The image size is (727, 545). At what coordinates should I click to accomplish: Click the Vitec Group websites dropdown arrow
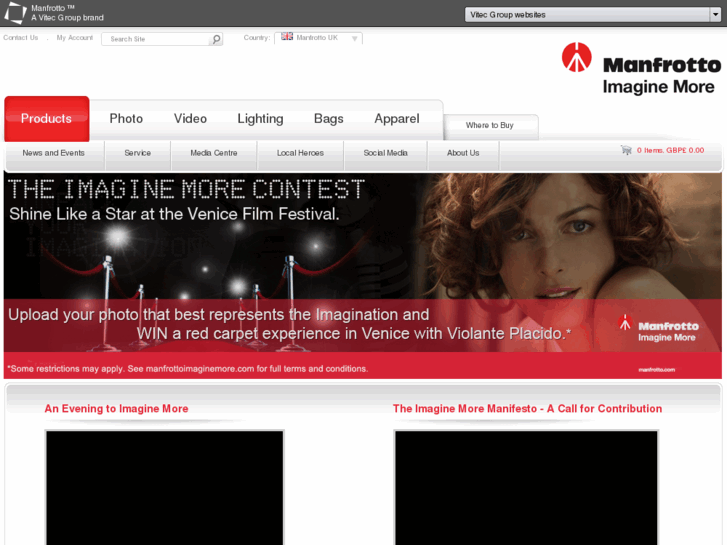(715, 15)
